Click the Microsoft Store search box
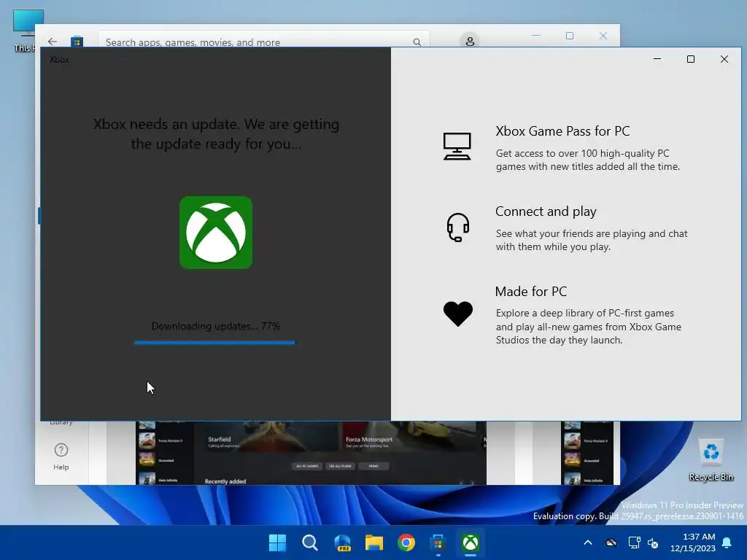747x560 pixels. [264, 42]
